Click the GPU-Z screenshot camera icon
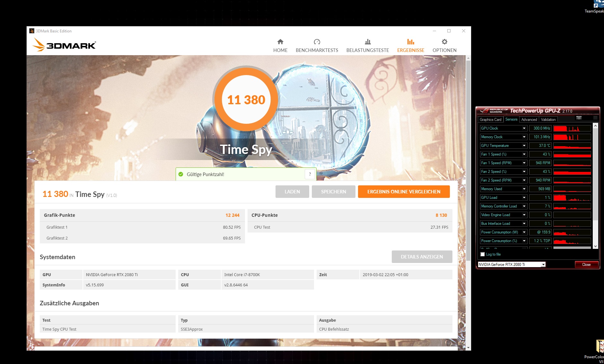 [x=579, y=118]
